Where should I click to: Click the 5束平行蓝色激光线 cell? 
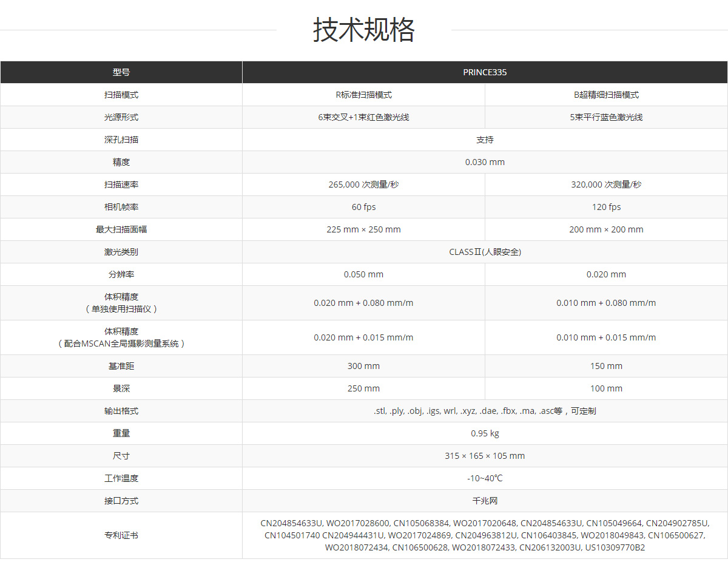pos(606,117)
